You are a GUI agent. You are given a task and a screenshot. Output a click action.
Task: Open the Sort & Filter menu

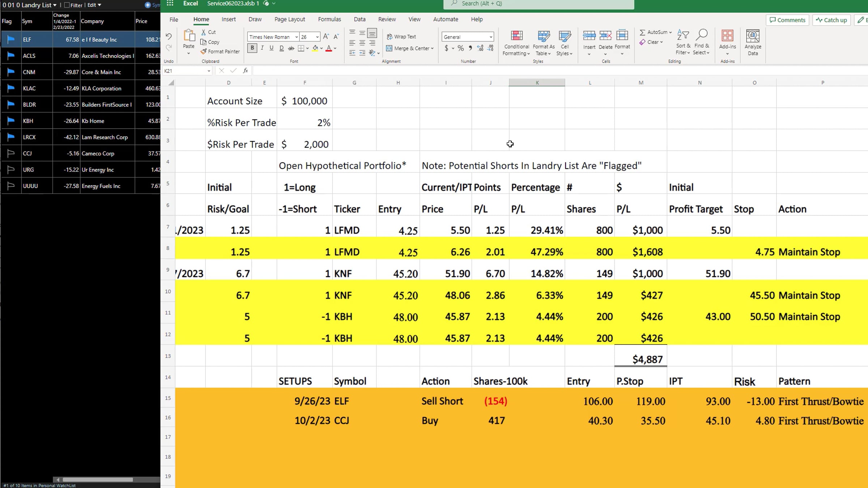pyautogui.click(x=683, y=42)
